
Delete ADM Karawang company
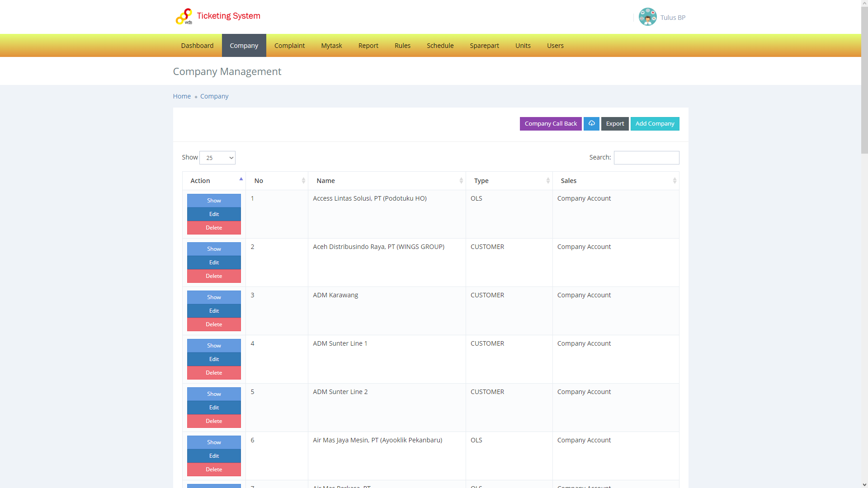tap(214, 324)
